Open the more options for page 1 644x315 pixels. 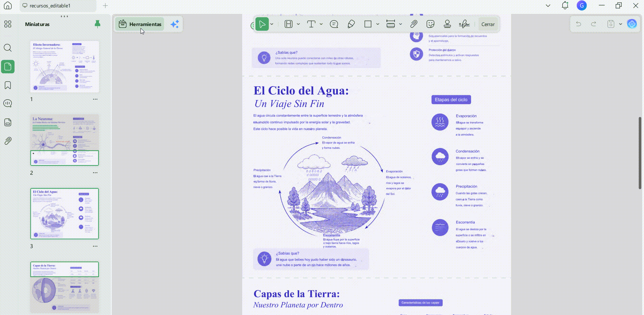click(x=95, y=99)
